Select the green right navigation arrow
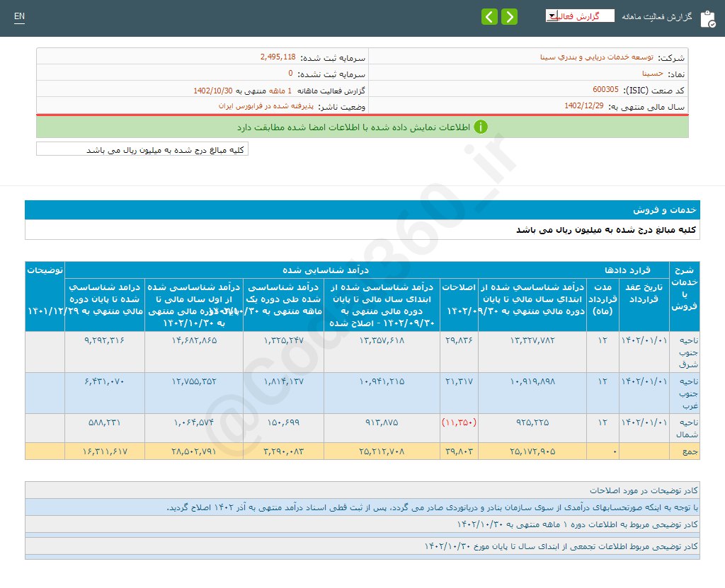725x588 pixels. (508, 16)
